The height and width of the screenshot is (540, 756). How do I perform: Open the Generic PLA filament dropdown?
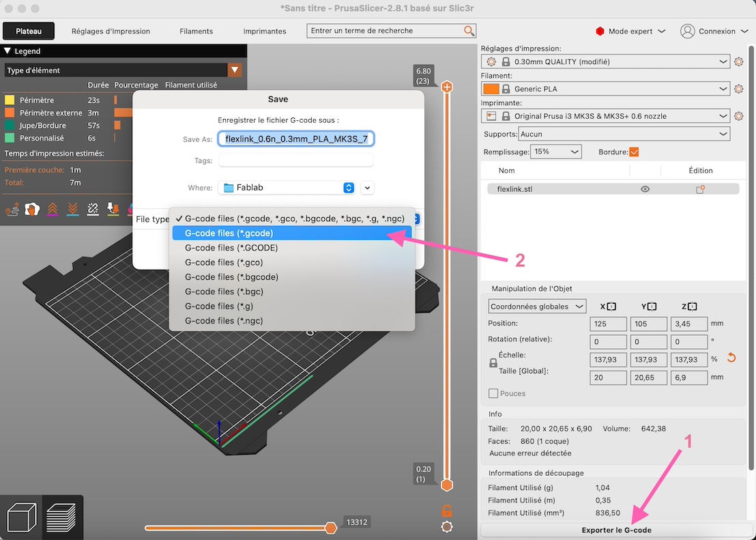click(605, 89)
